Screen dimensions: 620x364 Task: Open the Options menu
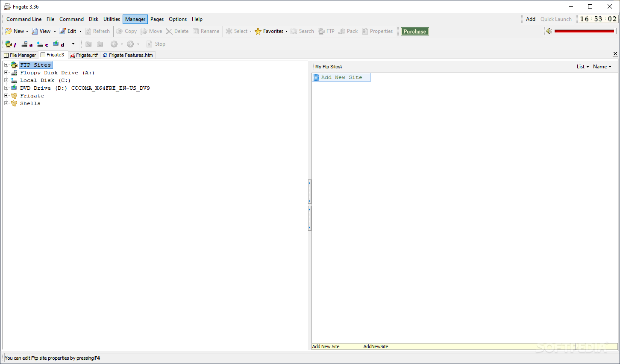coord(178,19)
